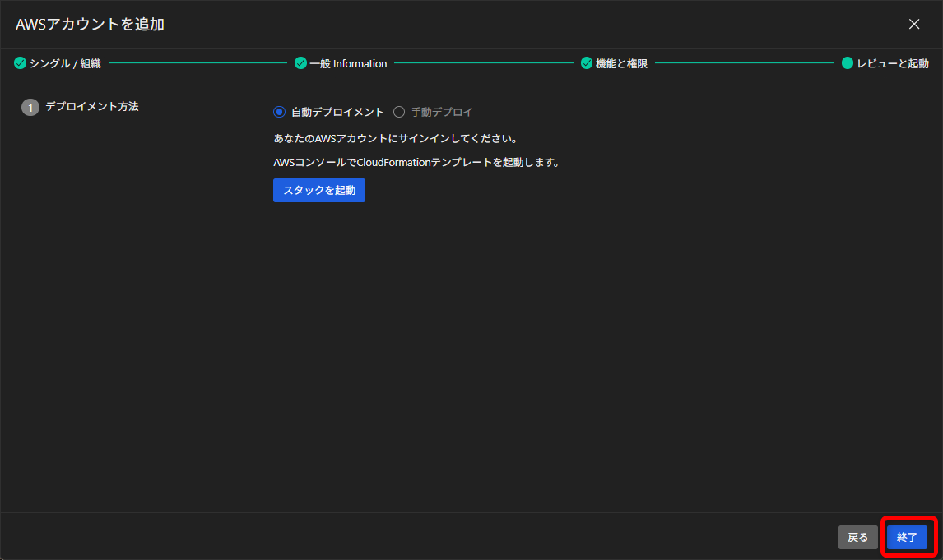The width and height of the screenshot is (943, 560).
Task: Click the X icon of the dialog
Action: click(x=914, y=24)
